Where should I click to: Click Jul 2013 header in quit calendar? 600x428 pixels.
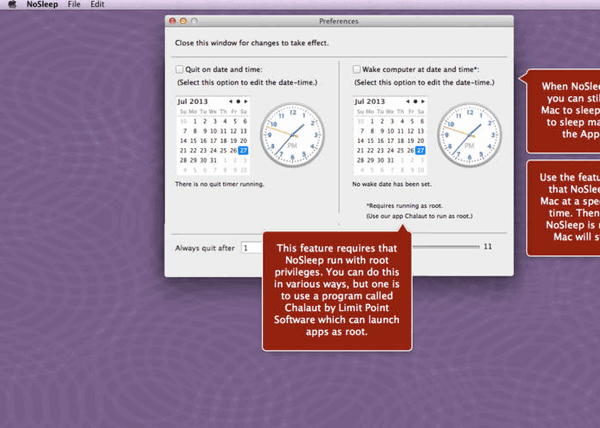[192, 101]
